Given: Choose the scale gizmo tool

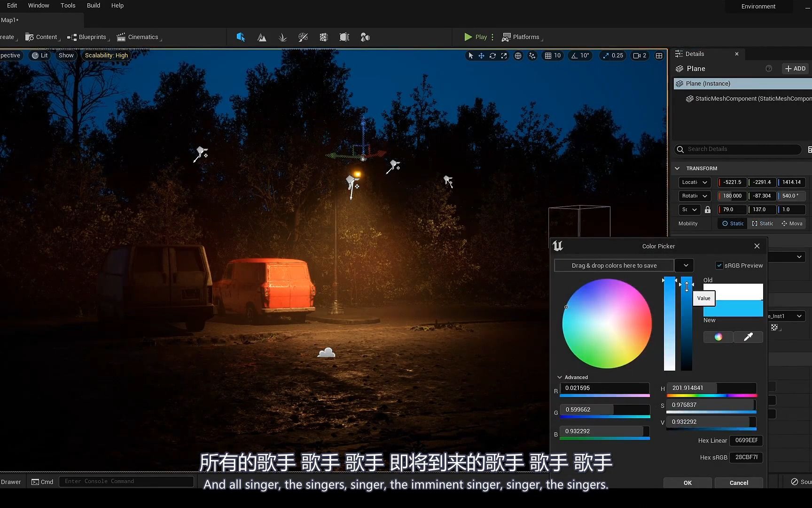Looking at the screenshot, I should tap(504, 56).
